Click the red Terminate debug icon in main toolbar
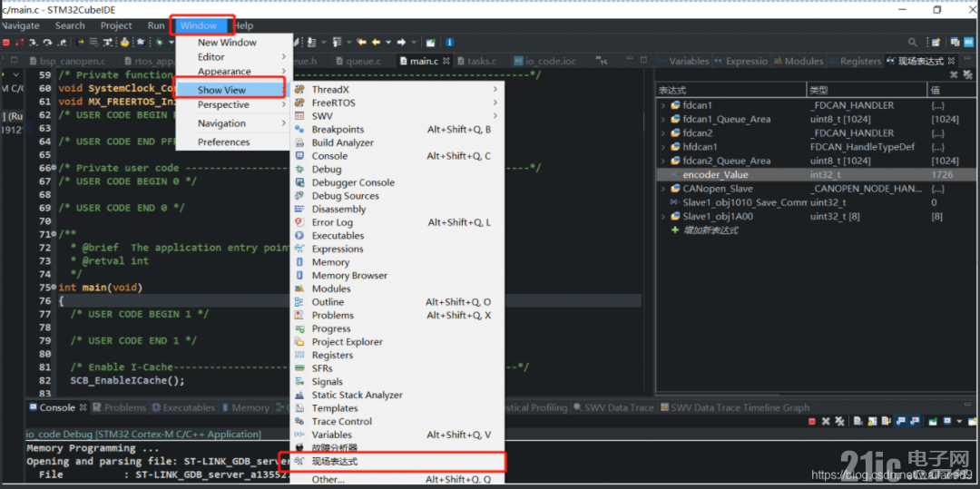The height and width of the screenshot is (489, 980). 6,43
